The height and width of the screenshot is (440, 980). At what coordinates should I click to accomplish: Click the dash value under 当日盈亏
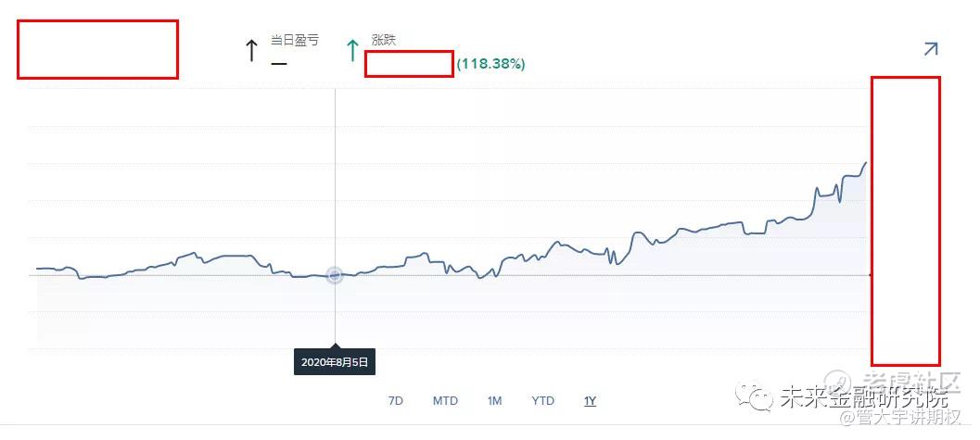[x=279, y=64]
